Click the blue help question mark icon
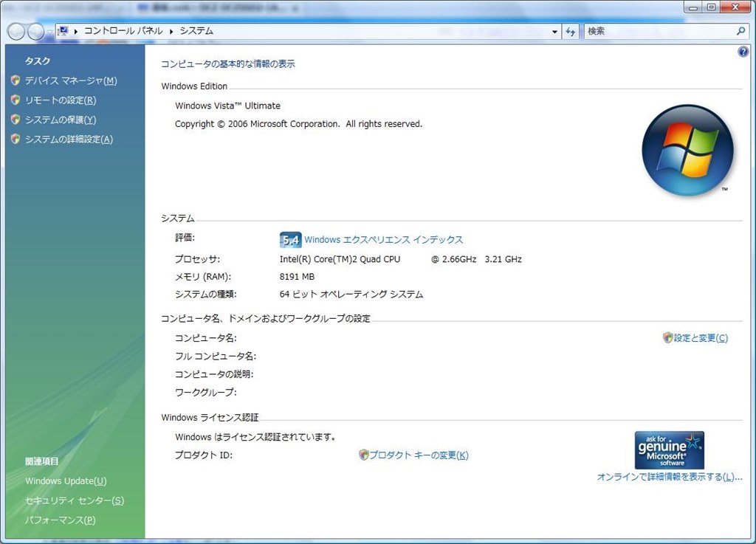 743,52
